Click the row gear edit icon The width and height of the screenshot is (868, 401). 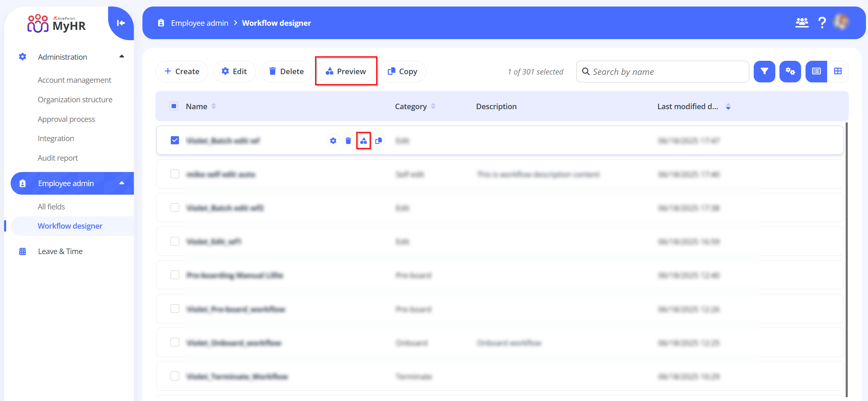pos(333,141)
